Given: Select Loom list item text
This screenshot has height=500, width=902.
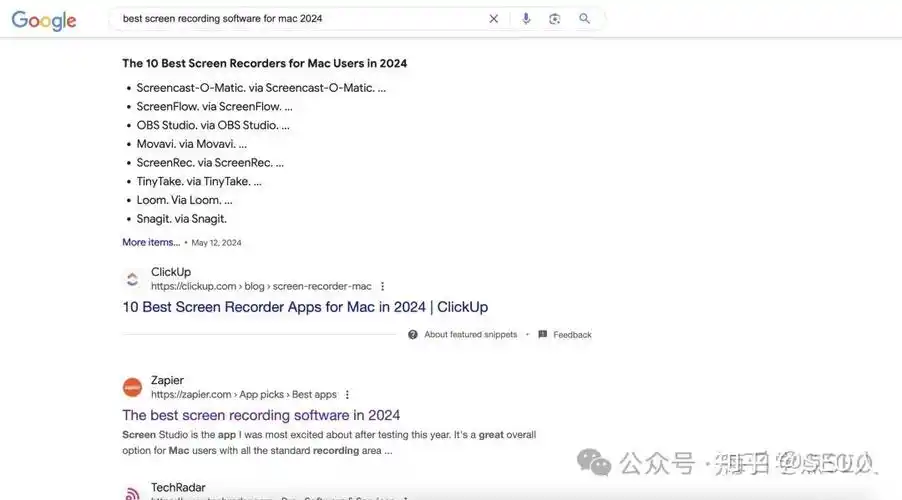Looking at the screenshot, I should coord(185,200).
